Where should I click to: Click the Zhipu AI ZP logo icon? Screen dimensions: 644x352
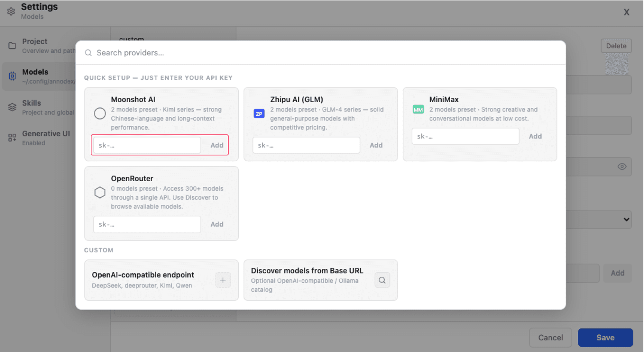tap(259, 113)
